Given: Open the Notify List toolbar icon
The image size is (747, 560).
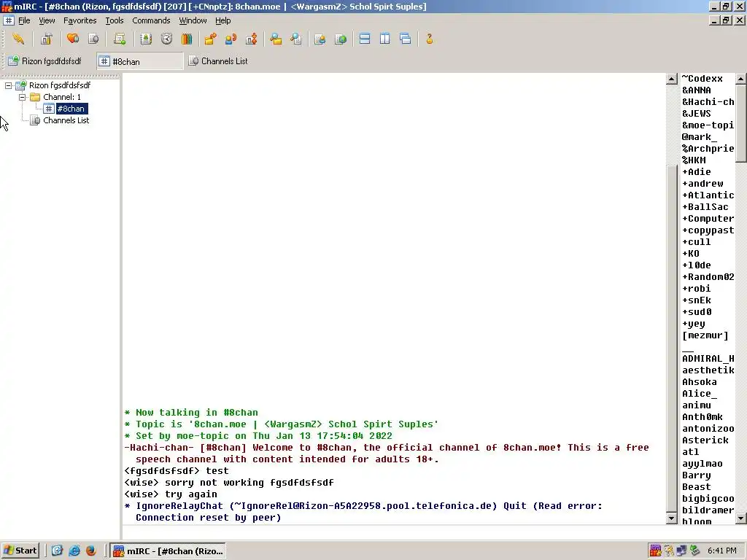Looking at the screenshot, I should [320, 39].
